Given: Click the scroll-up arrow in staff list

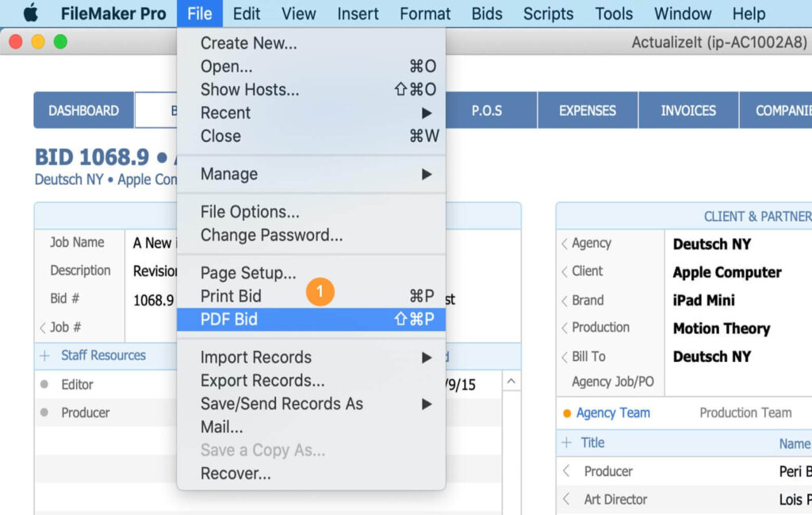Looking at the screenshot, I should point(511,382).
